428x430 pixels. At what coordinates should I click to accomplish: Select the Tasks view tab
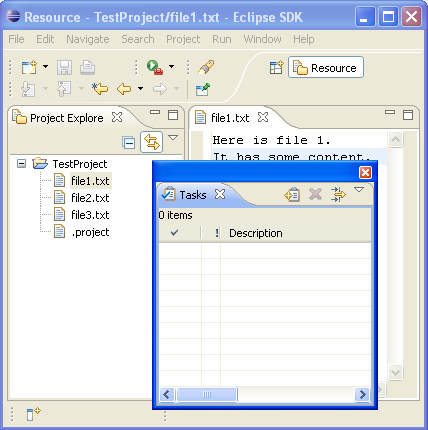185,195
